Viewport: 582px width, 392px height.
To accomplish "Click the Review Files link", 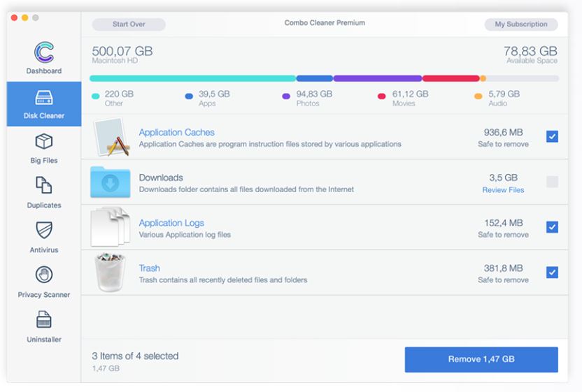I will tap(503, 190).
